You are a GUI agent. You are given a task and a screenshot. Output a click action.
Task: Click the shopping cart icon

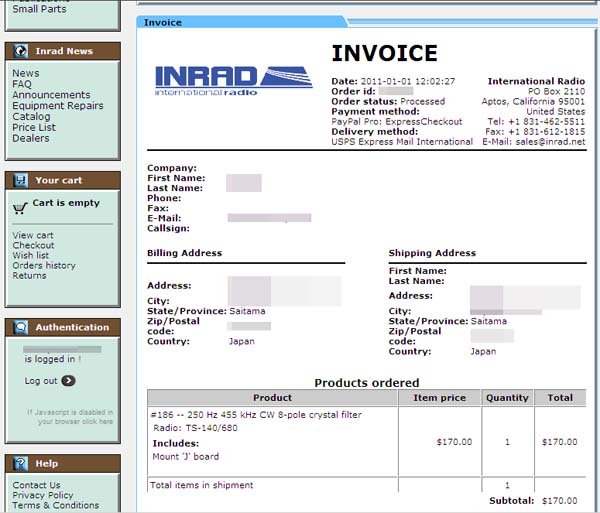pyautogui.click(x=20, y=208)
